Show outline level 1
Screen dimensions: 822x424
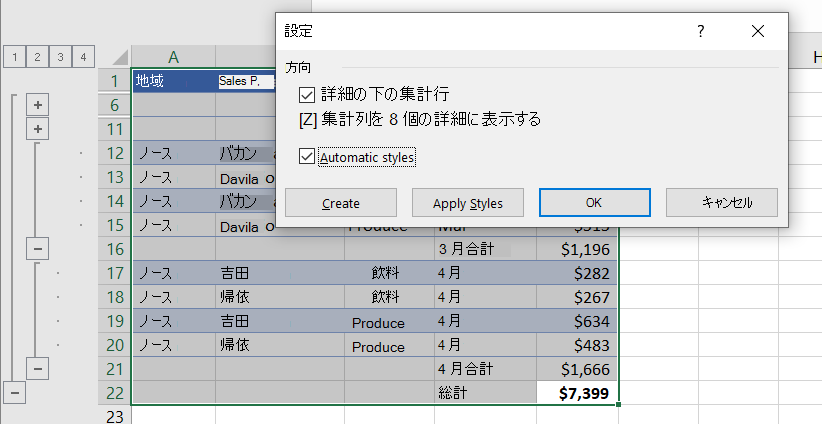click(15, 57)
